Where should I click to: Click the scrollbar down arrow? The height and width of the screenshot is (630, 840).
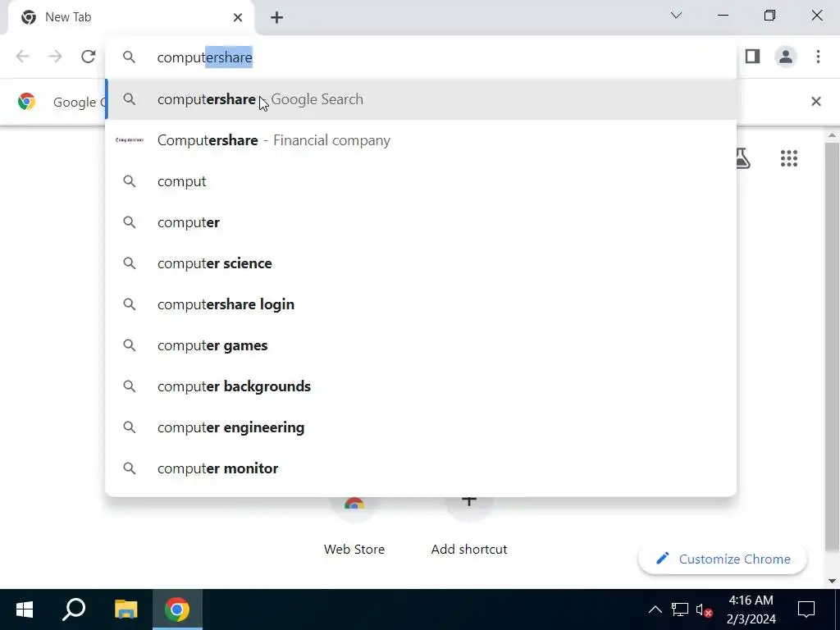(832, 581)
